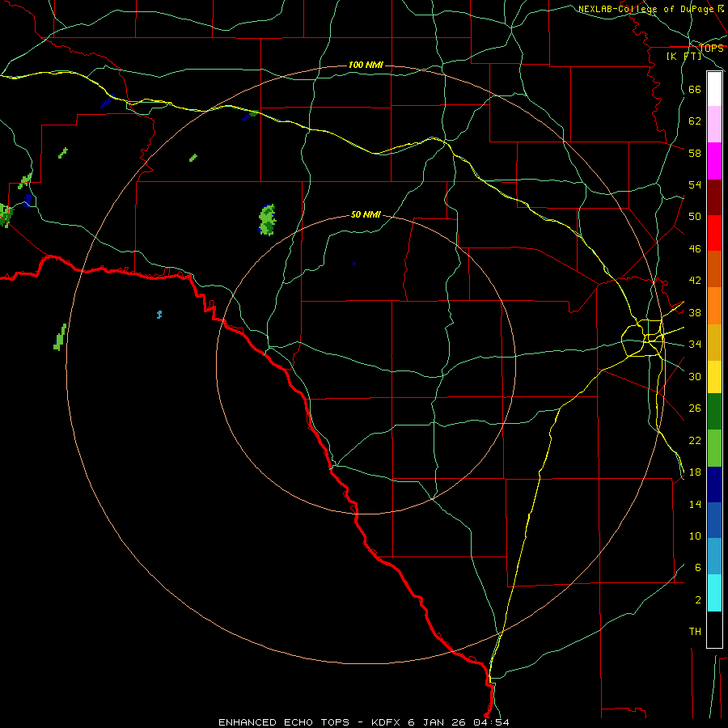728x728 pixels.
Task: Click the bright red legend swatch
Action: (714, 233)
